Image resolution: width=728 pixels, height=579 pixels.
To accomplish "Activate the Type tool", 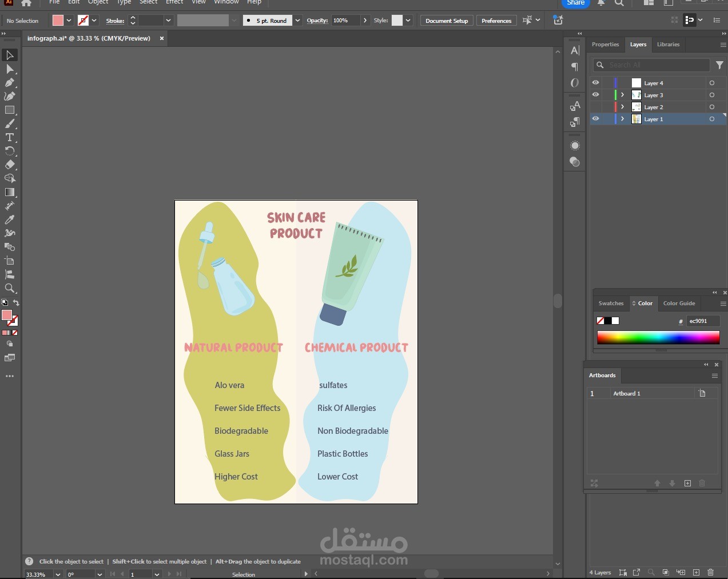I will click(x=10, y=138).
